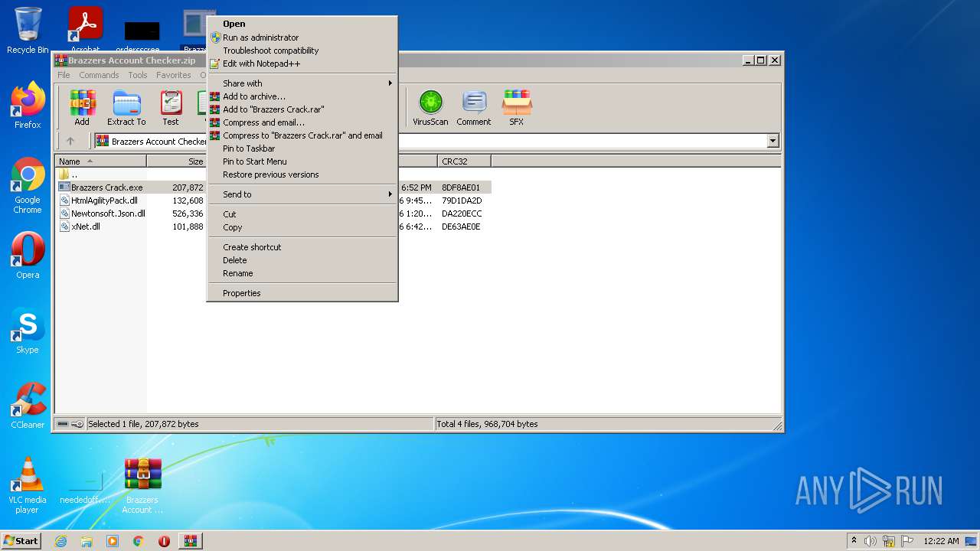Click the SFX toolbar icon
This screenshot has height=551, width=980.
(x=517, y=108)
